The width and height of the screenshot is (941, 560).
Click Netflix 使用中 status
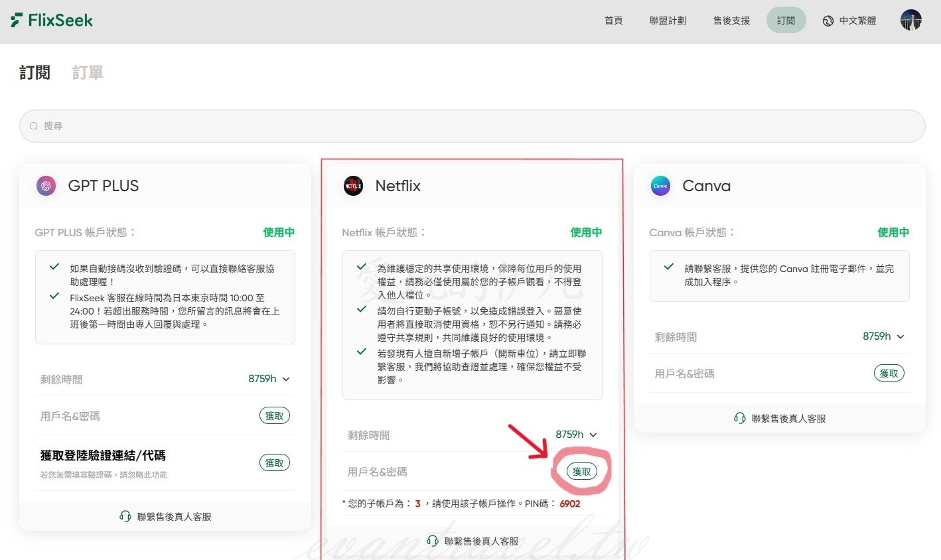[x=586, y=232]
